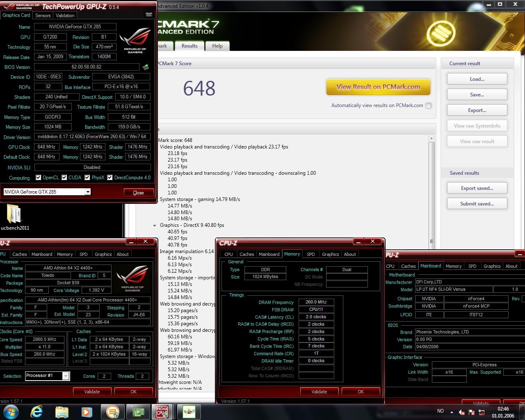
Task: Click the Republic of Gamers logo in GPU-Z
Action: 135,40
